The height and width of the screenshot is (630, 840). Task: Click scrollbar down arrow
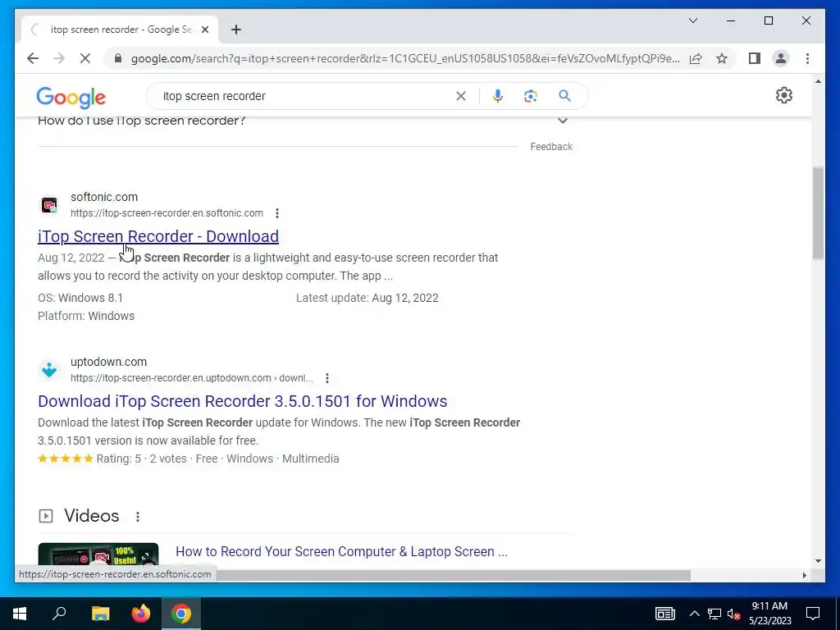pos(818,561)
